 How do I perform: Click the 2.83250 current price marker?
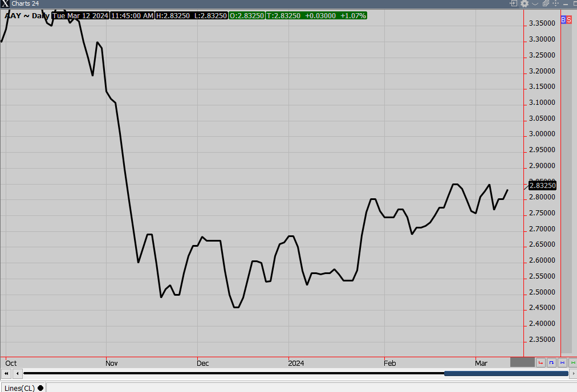542,185
